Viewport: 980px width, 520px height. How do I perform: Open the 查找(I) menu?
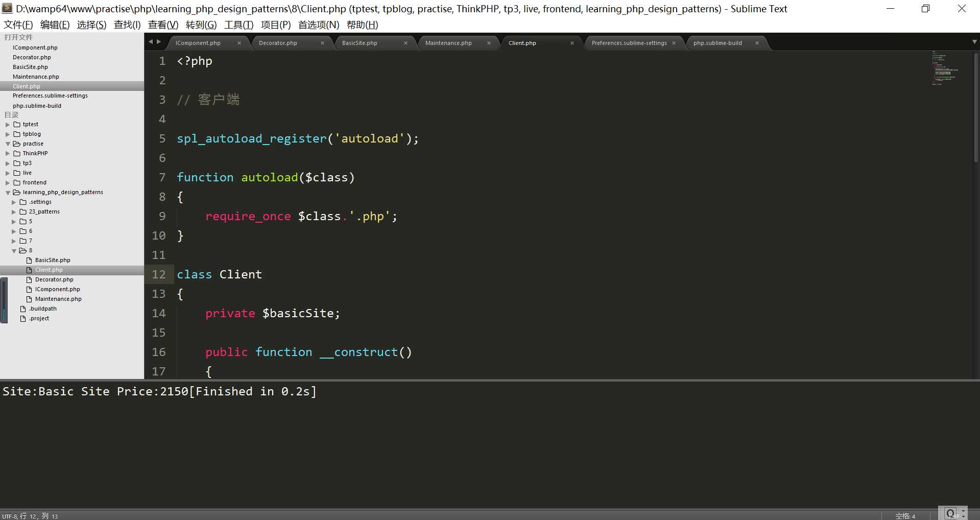127,25
